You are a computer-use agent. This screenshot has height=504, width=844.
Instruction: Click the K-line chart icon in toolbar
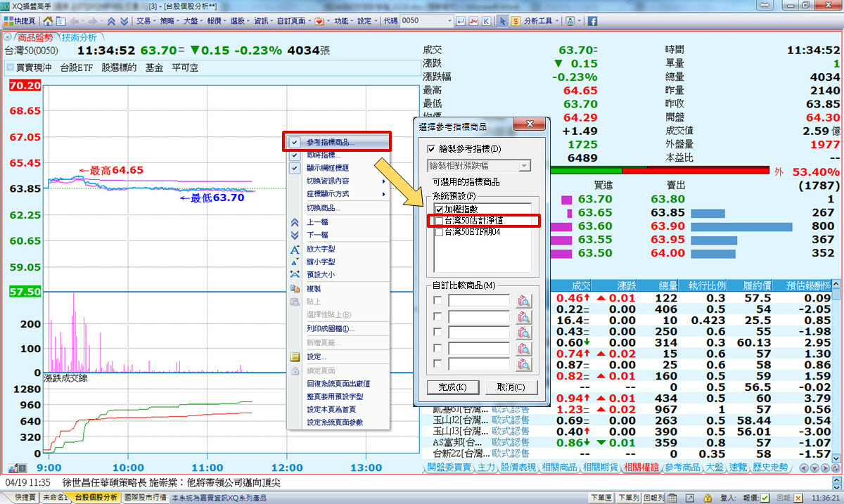tap(486, 21)
